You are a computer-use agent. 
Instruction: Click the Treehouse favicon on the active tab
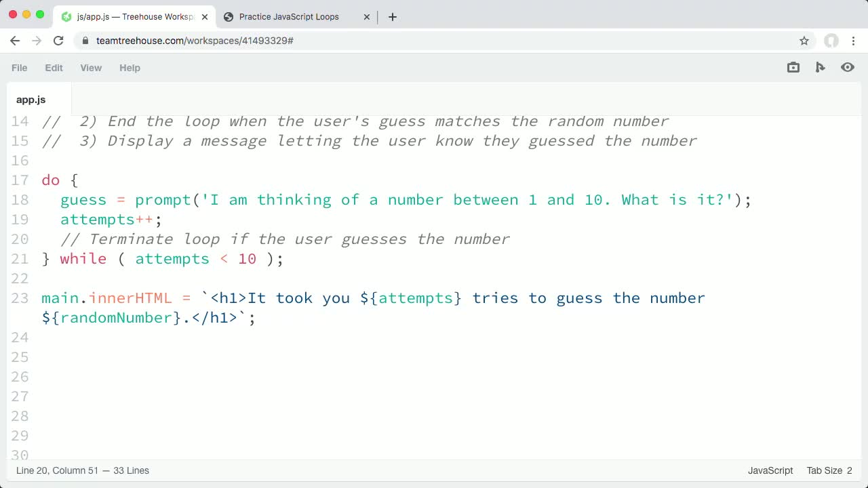tap(65, 16)
